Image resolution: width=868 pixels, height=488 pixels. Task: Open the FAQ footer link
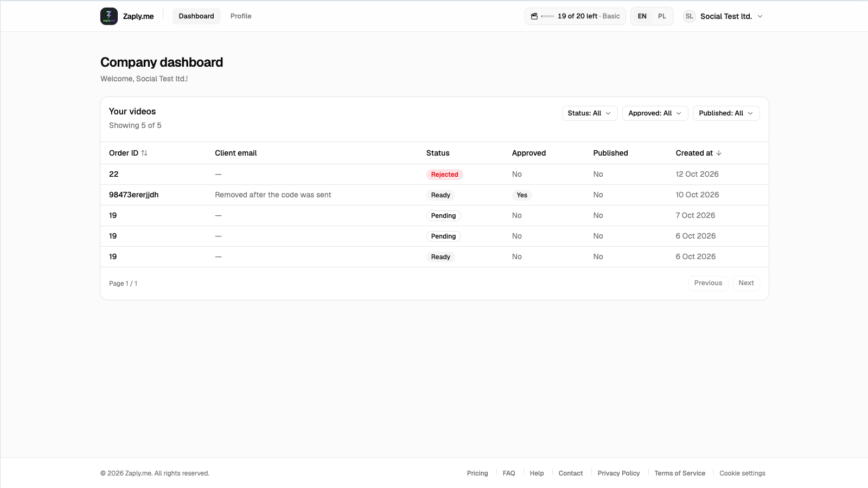[x=509, y=473]
